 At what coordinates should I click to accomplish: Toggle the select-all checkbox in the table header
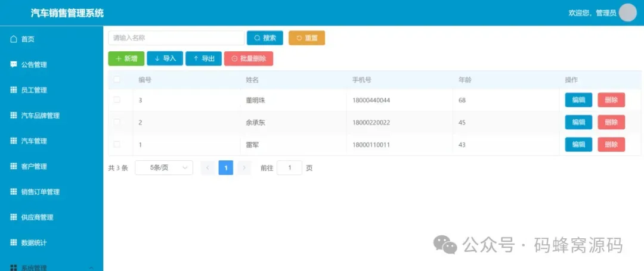pyautogui.click(x=117, y=80)
